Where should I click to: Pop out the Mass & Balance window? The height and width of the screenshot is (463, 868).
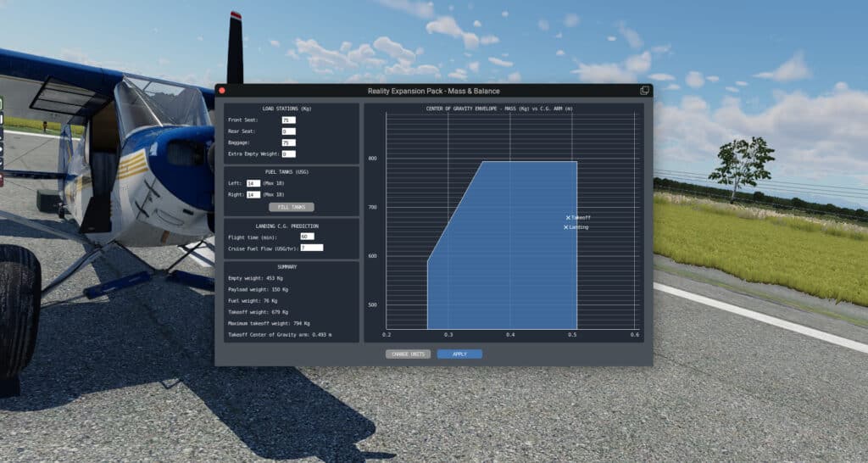tap(644, 90)
